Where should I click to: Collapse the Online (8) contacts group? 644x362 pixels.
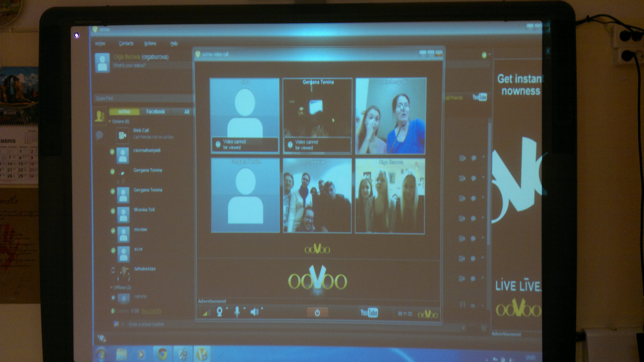tap(110, 122)
